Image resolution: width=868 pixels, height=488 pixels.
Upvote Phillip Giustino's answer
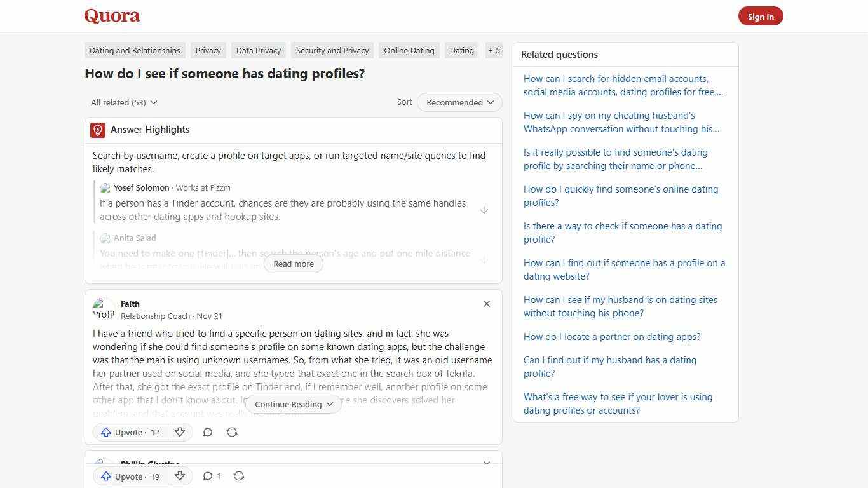[130, 476]
